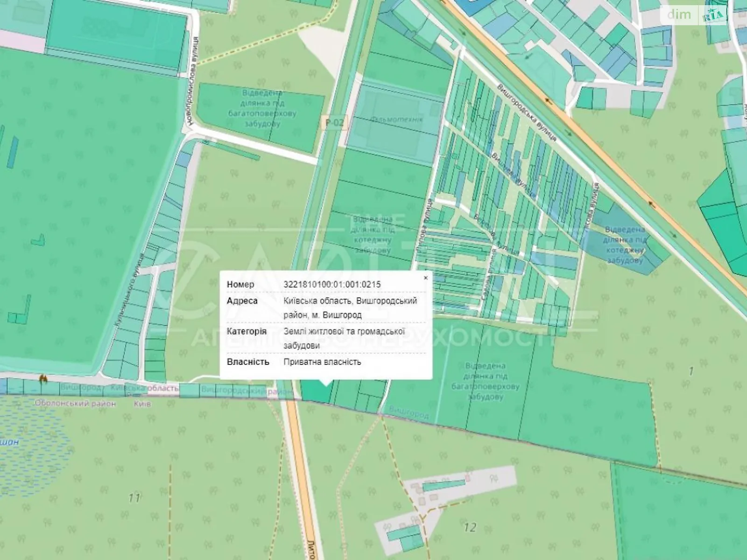Click forest quarter number 11 label
Screen dimensions: 747x560
(134, 498)
